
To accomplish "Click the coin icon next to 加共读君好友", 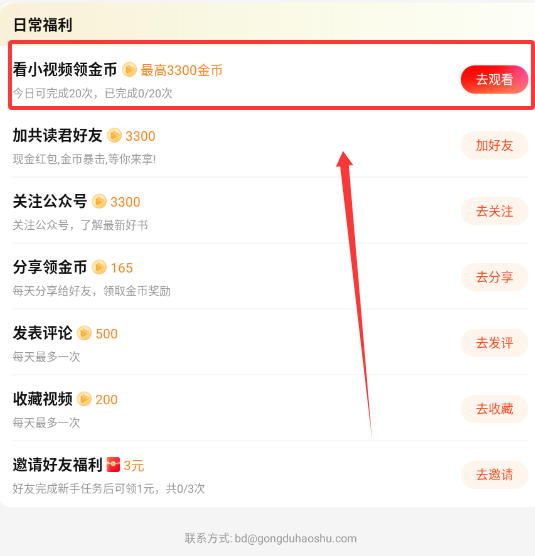I will pyautogui.click(x=114, y=135).
